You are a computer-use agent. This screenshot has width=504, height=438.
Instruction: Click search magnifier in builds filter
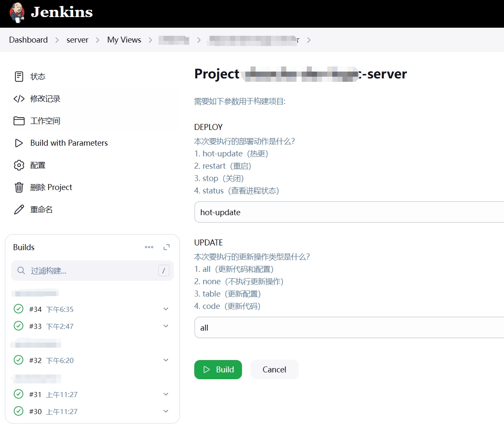[x=21, y=271]
